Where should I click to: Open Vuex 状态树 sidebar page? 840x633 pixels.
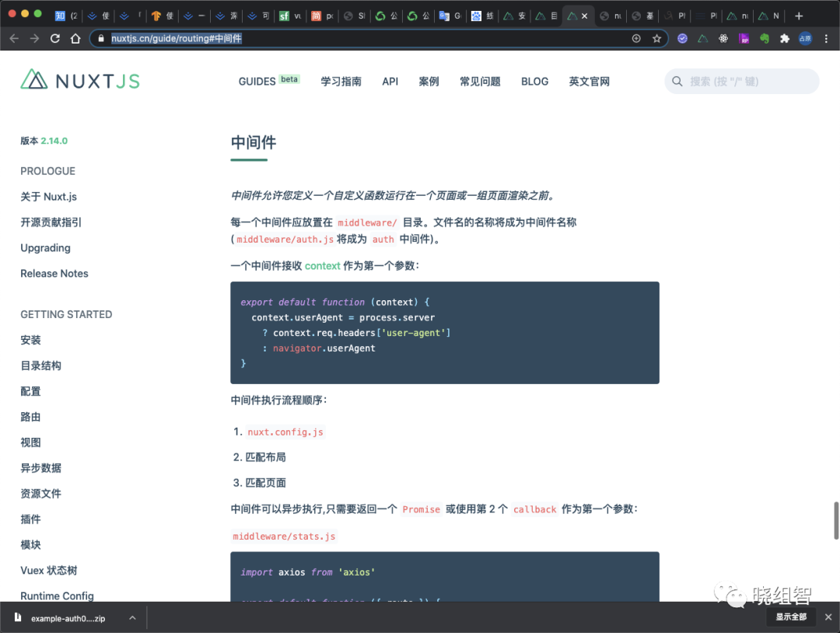point(49,570)
